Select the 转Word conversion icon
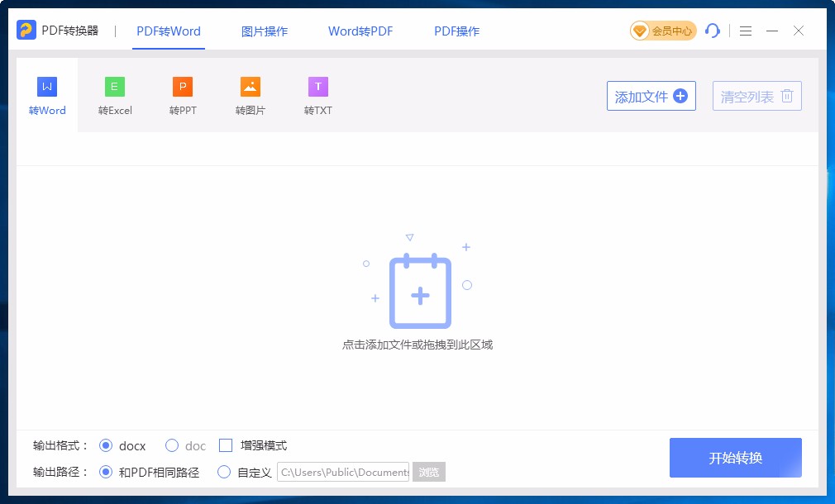 pyautogui.click(x=46, y=94)
